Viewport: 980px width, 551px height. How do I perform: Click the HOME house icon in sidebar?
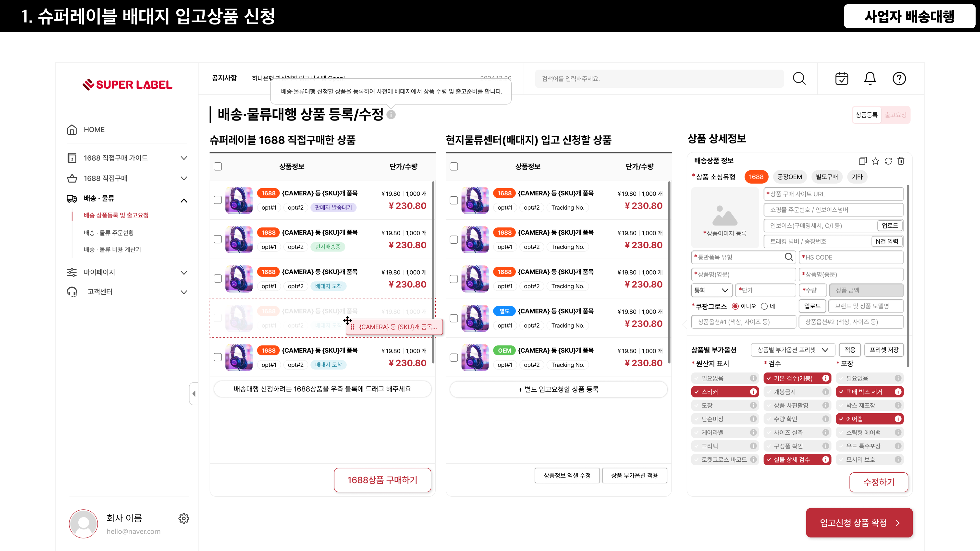tap(72, 130)
